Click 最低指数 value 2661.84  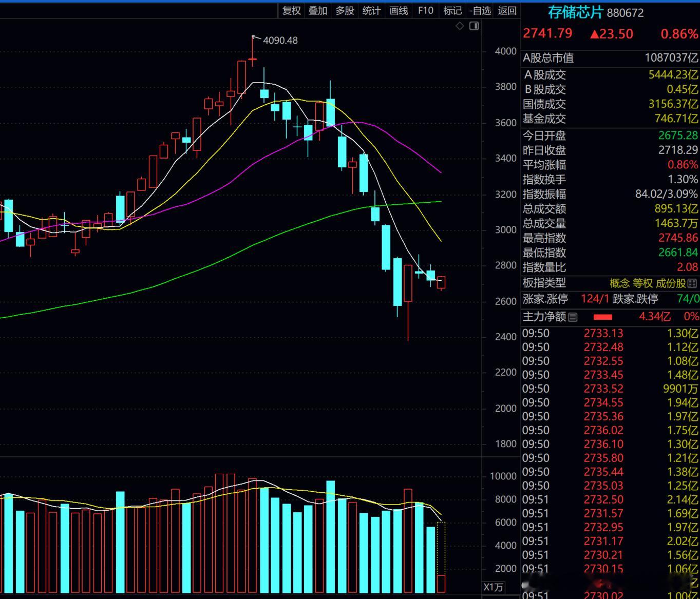(x=678, y=253)
